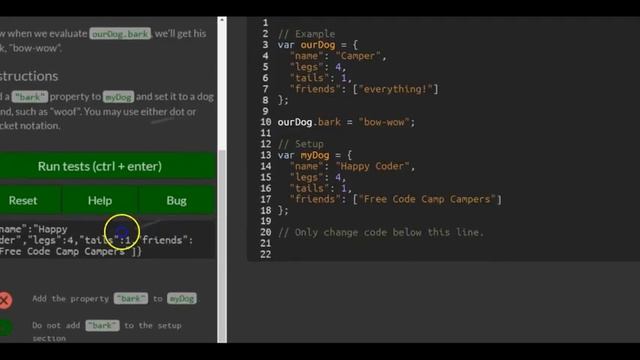Click the 'Add the property "bark" to myDog' test text

(x=115, y=298)
